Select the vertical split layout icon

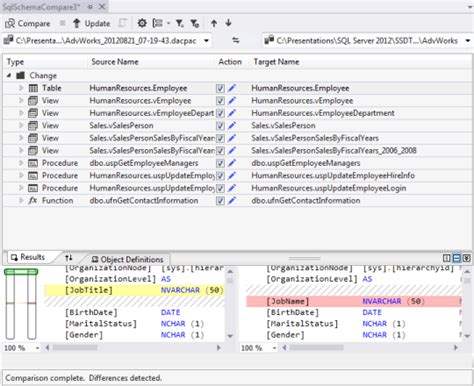tap(447, 258)
